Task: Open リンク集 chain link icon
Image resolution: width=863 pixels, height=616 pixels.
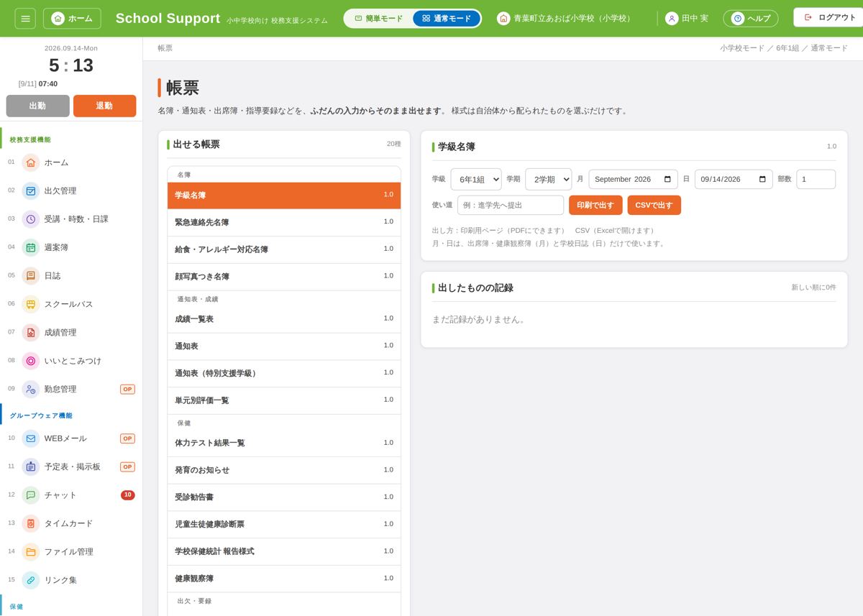Action: (30, 580)
